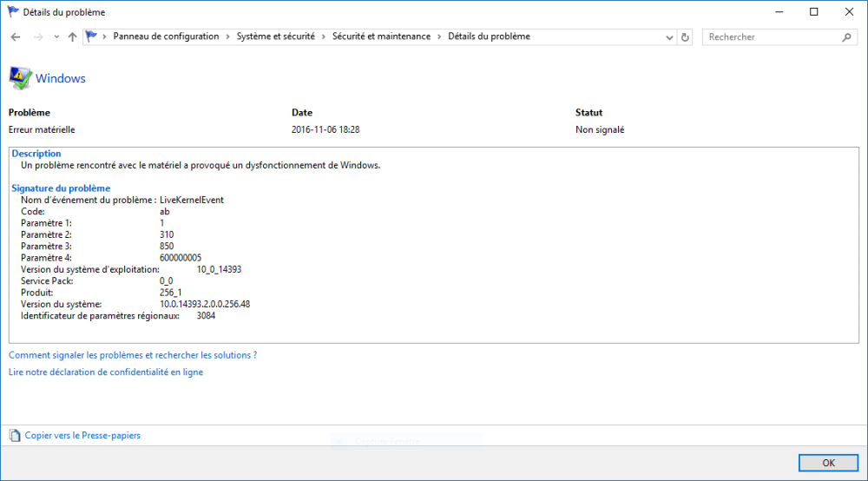Expand chevron after Système et sécurité

pos(323,36)
